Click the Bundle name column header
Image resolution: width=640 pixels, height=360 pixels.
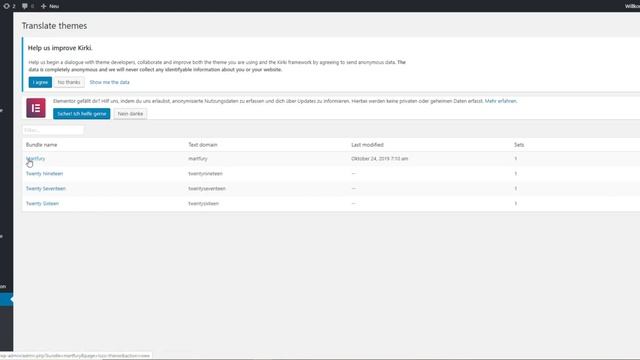pos(42,144)
